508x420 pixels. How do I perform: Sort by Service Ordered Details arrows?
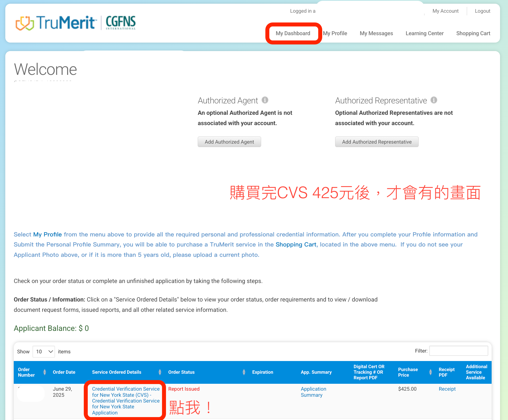click(x=160, y=372)
